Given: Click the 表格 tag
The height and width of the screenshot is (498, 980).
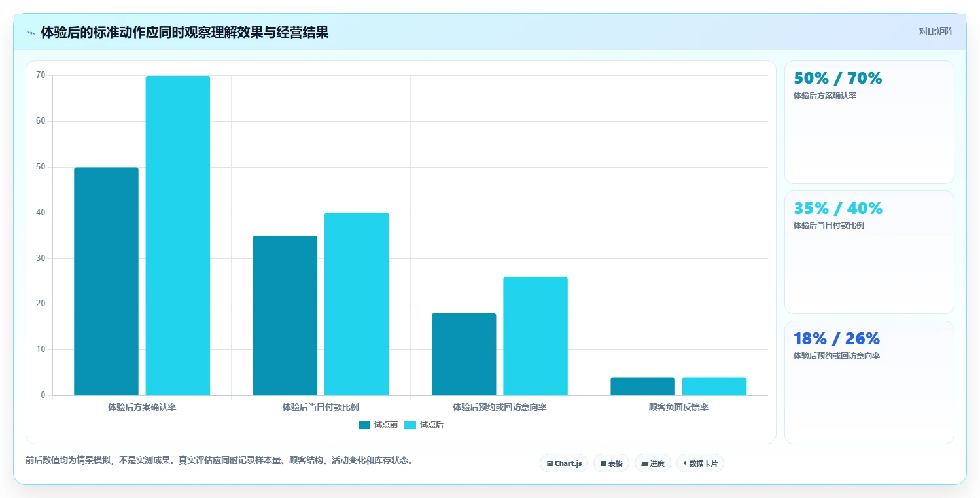Looking at the screenshot, I should 611,463.
